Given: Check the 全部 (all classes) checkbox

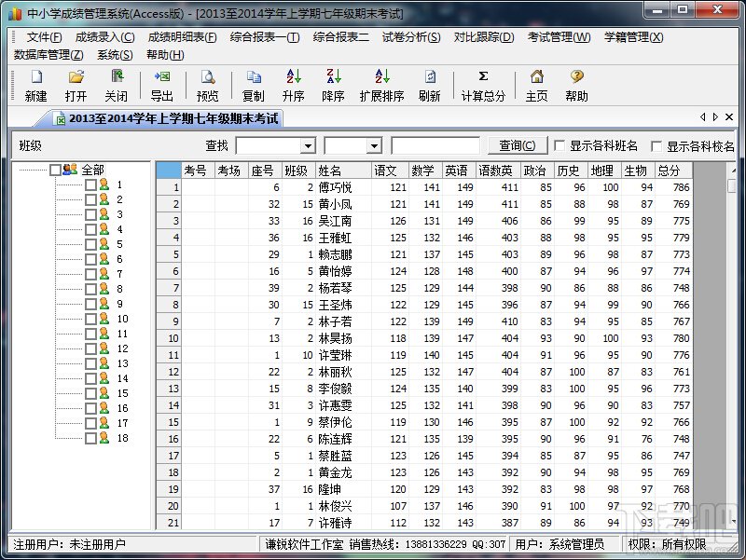Looking at the screenshot, I should [x=55, y=170].
